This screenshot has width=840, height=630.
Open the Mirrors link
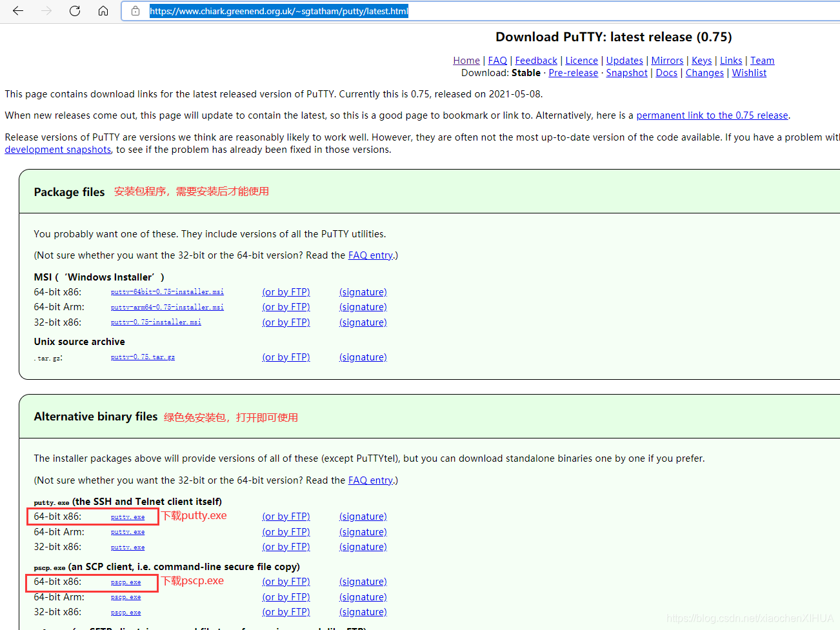(667, 61)
